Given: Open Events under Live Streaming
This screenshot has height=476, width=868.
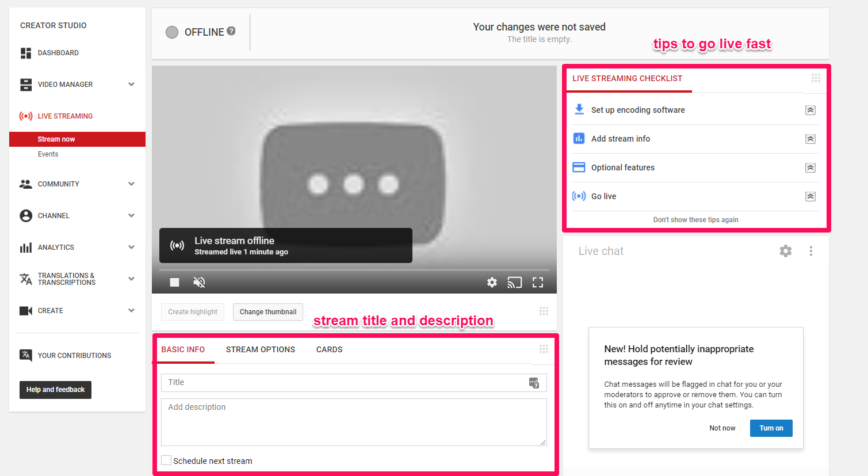Looking at the screenshot, I should tap(48, 154).
